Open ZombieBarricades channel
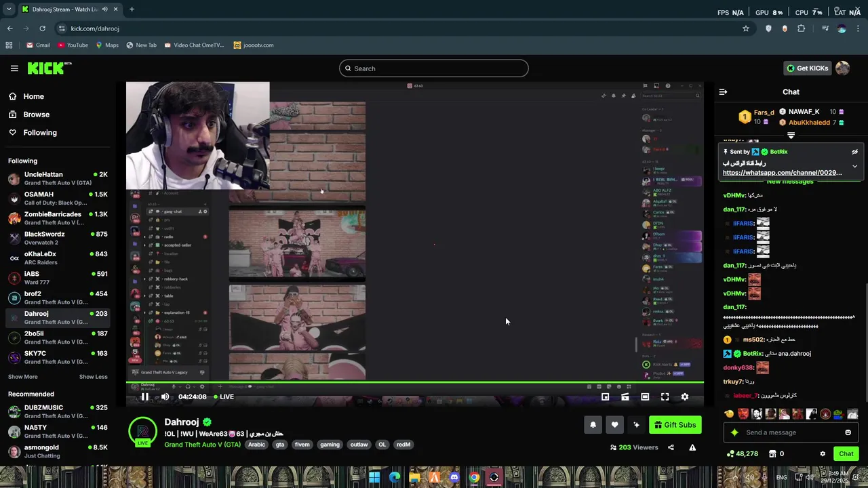Image resolution: width=868 pixels, height=488 pixels. pyautogui.click(x=58, y=218)
